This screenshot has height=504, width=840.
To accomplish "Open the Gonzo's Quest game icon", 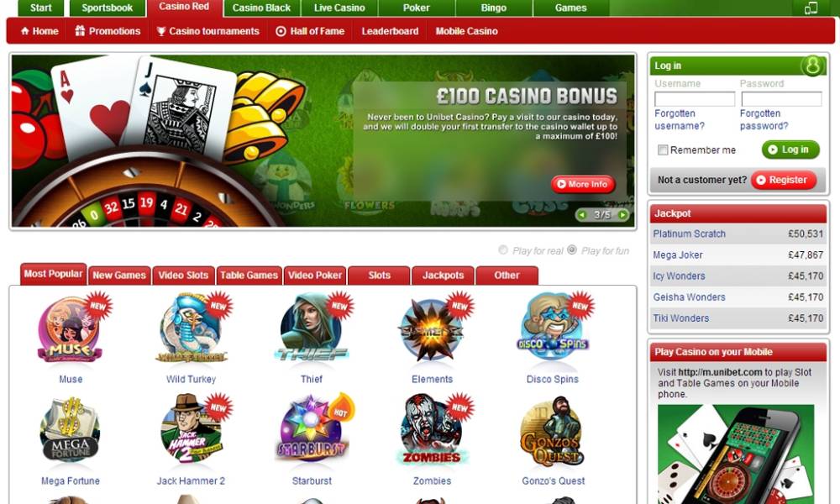I will coord(553,431).
